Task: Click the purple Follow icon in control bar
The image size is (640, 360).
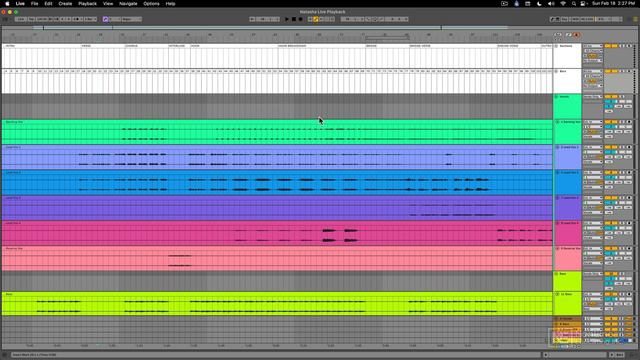Action: click(105, 19)
